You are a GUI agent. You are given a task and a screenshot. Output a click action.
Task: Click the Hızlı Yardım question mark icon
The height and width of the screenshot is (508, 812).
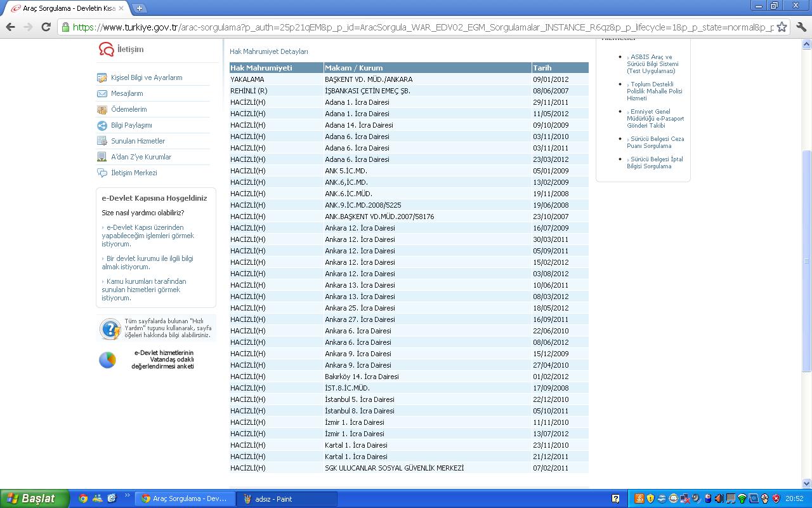pyautogui.click(x=110, y=329)
